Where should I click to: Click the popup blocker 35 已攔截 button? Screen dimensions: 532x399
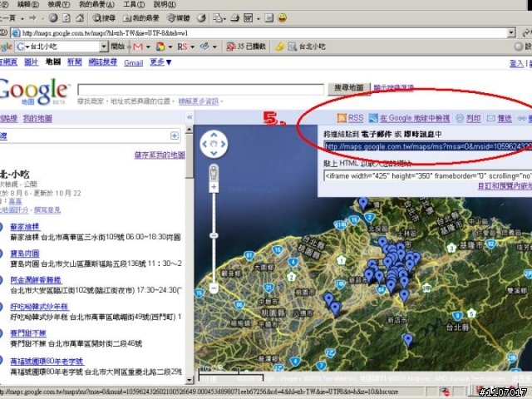click(246, 47)
